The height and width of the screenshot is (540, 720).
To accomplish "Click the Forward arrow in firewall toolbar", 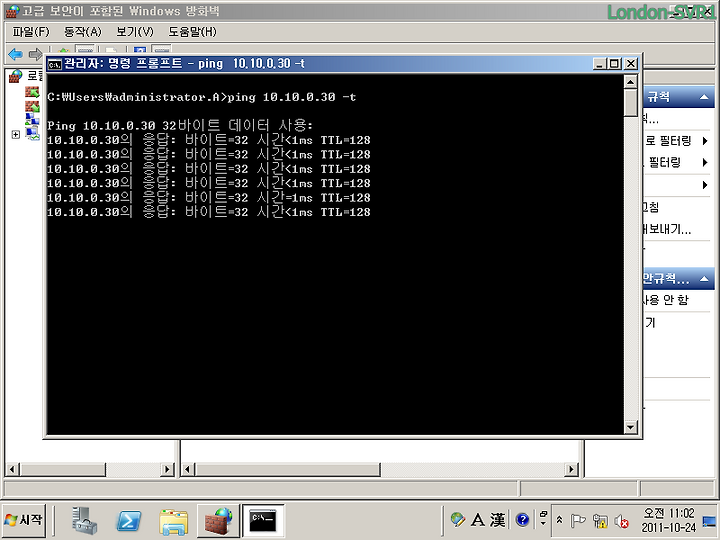I will click(x=35, y=54).
